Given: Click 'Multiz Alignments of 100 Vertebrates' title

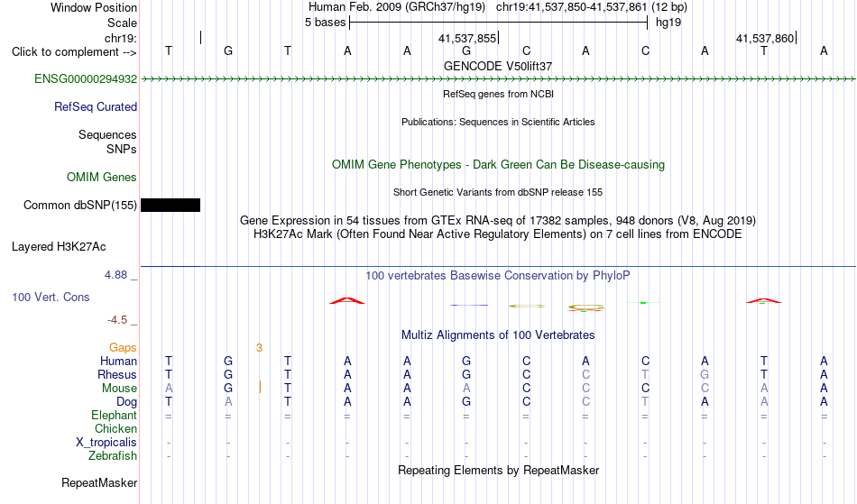Looking at the screenshot, I should [498, 335].
